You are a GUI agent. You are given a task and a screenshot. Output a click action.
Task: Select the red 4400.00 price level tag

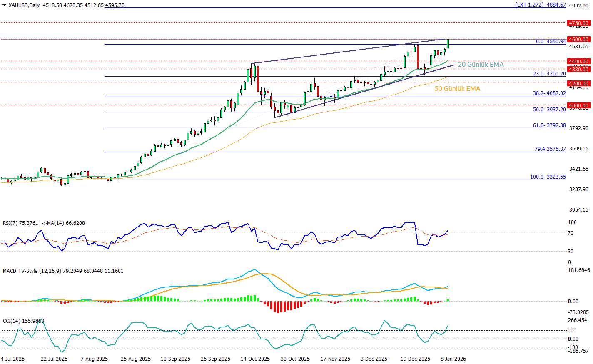[x=579, y=61]
